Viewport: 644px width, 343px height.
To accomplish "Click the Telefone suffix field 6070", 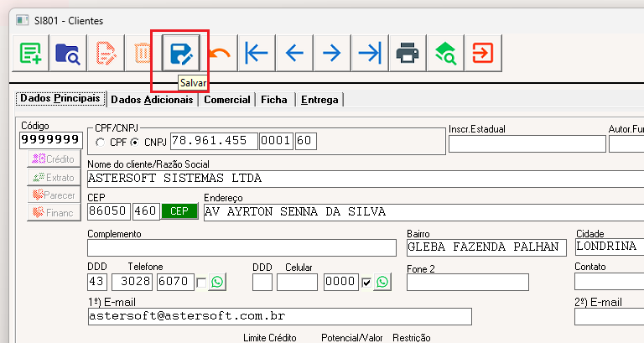I will pos(175,282).
